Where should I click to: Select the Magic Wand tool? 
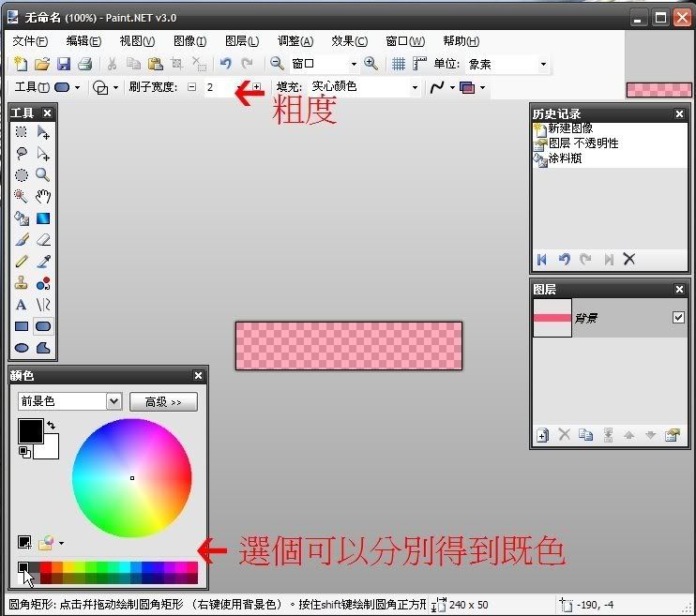[x=22, y=196]
